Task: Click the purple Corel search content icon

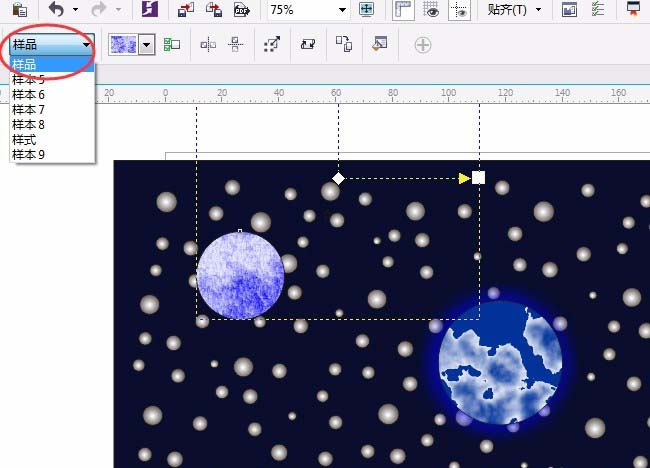Action: coord(150,9)
